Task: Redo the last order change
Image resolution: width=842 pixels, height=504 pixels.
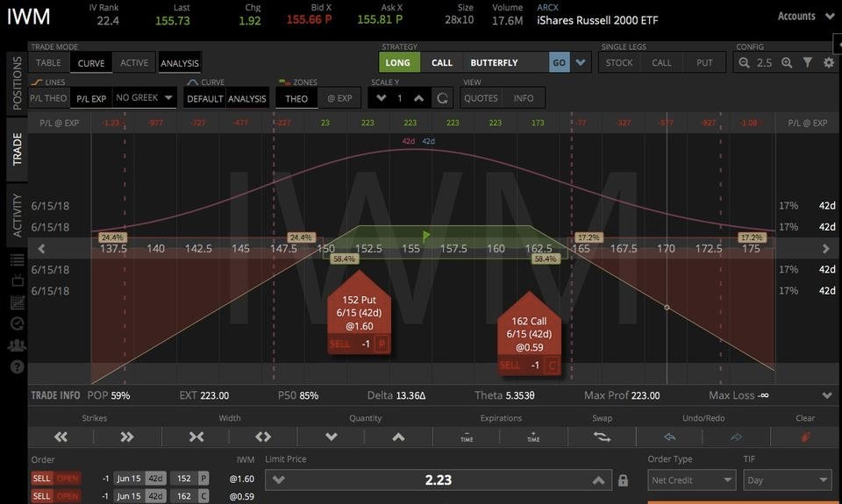Action: (x=736, y=437)
